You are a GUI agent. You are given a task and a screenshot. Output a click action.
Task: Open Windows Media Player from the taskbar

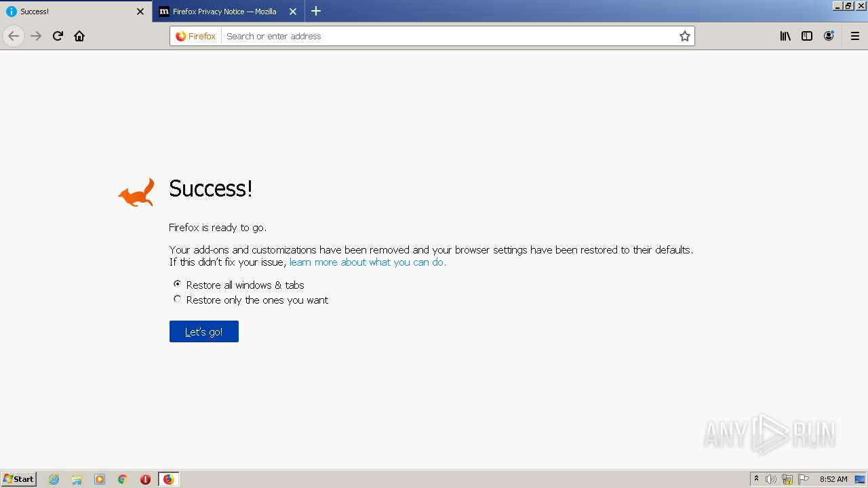point(100,479)
